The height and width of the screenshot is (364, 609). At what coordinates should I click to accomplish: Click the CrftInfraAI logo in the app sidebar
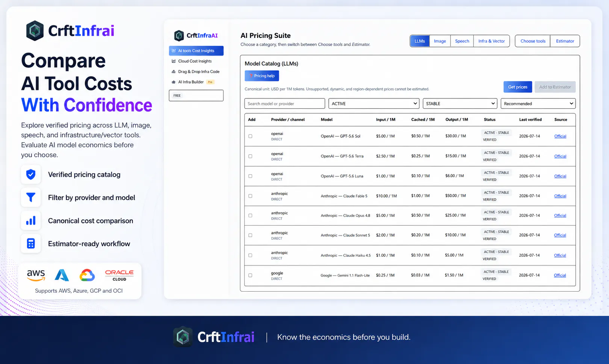(x=196, y=36)
